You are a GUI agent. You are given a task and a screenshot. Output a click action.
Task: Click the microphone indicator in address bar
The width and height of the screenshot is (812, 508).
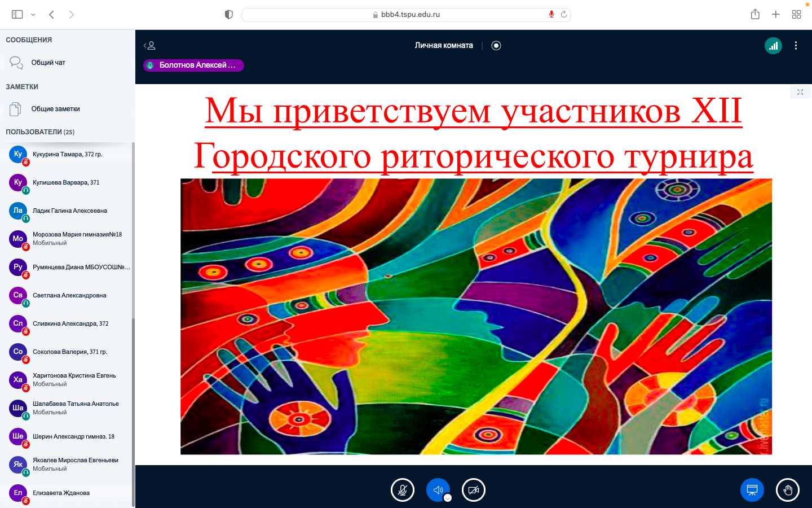(551, 15)
